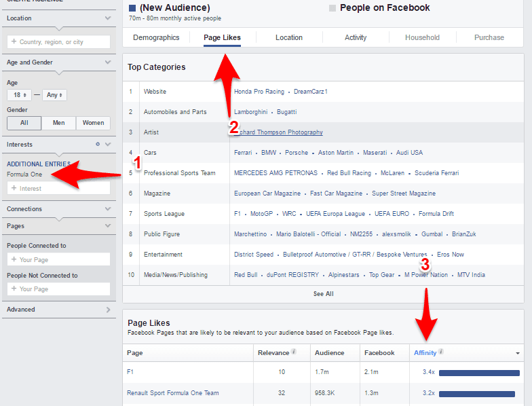This screenshot has height=406, width=532.
Task: Click the gray People on Facebook legend square
Action: coord(332,8)
